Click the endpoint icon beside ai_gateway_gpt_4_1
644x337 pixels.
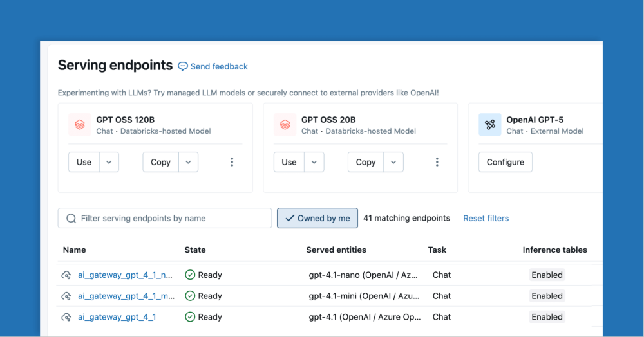point(66,317)
